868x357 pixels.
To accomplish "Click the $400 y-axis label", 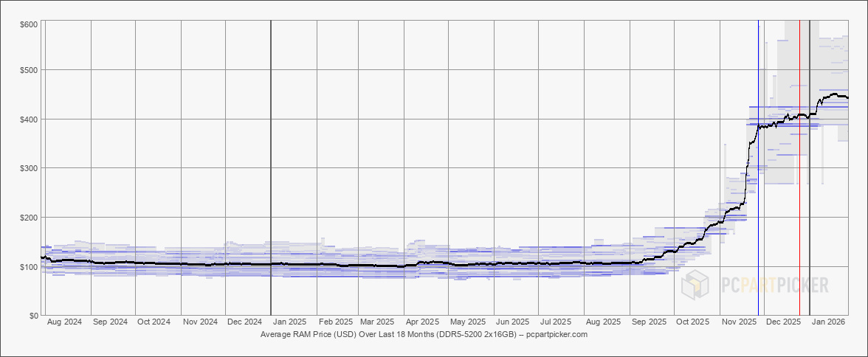I will (30, 119).
